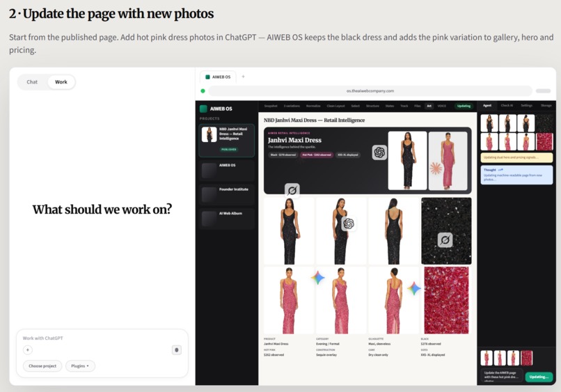Open the AI Web Album project
The image size is (561, 392).
pyautogui.click(x=226, y=219)
